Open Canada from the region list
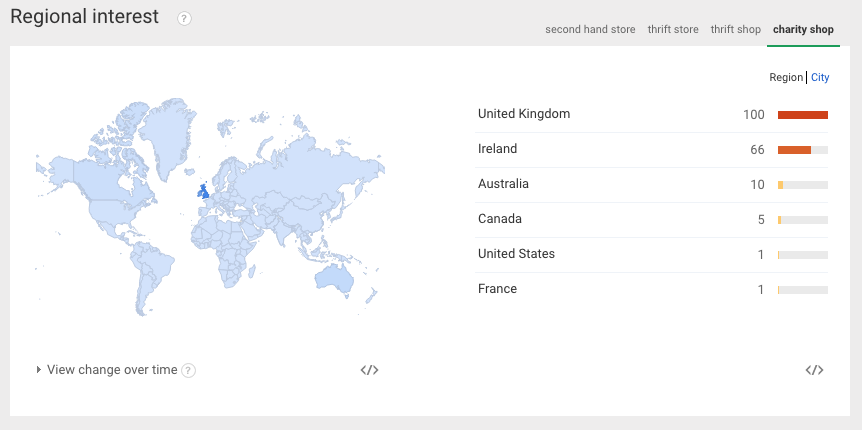The width and height of the screenshot is (862, 430). pyautogui.click(x=500, y=219)
